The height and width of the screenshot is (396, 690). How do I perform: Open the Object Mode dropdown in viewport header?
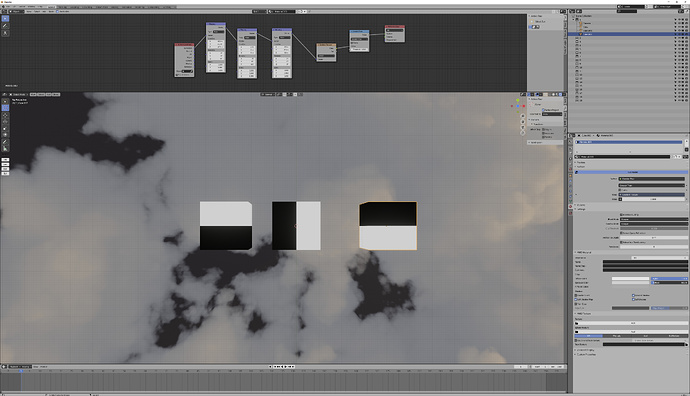click(x=18, y=95)
